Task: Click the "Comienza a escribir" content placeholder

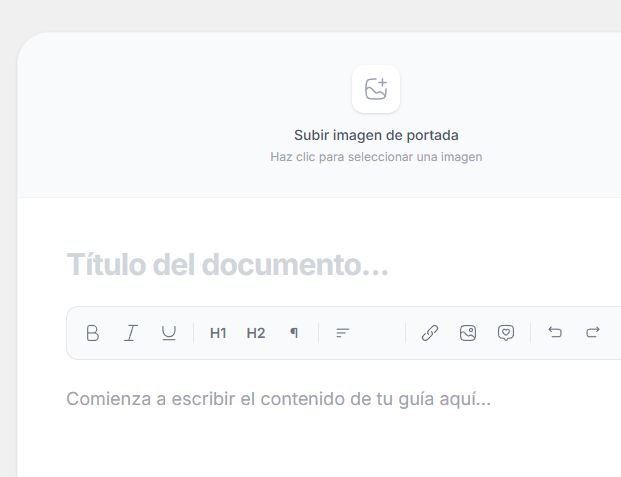Action: [x=279, y=399]
